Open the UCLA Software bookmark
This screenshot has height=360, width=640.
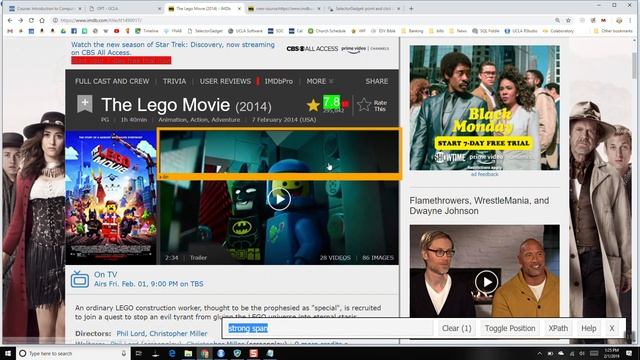(x=245, y=31)
